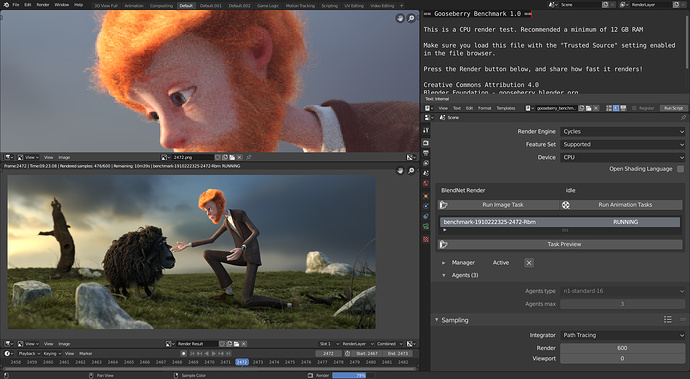Switch to the UV Editing workspace tab

[354, 6]
